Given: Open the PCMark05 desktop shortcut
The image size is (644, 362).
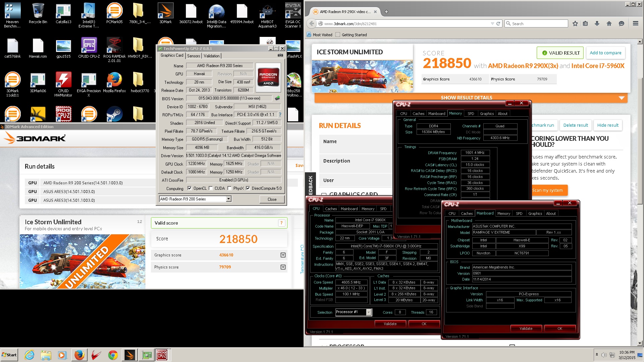Looking at the screenshot, I should (114, 14).
